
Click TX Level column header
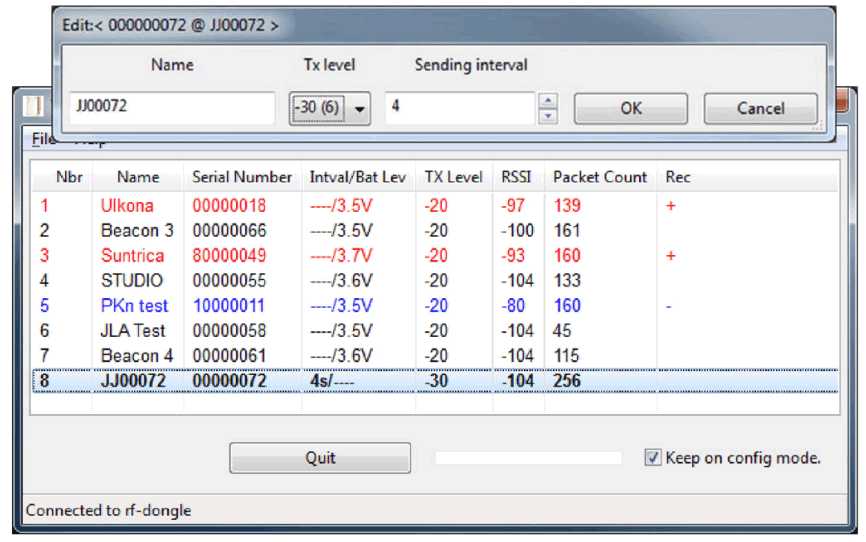pyautogui.click(x=453, y=177)
